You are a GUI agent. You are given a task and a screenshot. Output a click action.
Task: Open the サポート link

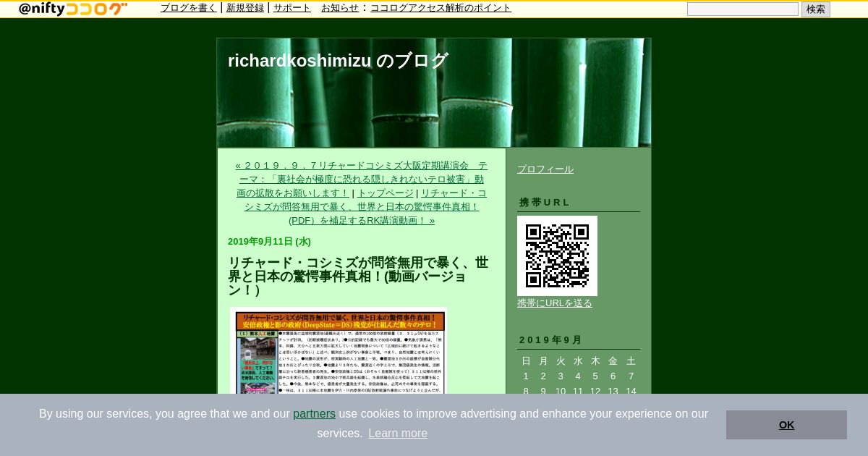(292, 8)
